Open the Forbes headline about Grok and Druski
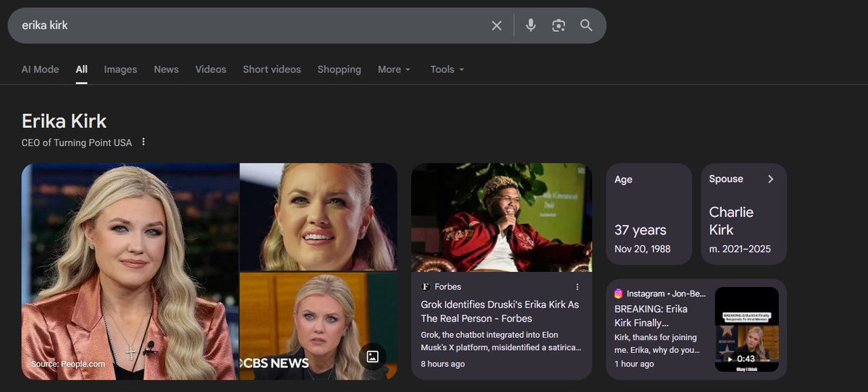This screenshot has width=868, height=392. click(500, 311)
